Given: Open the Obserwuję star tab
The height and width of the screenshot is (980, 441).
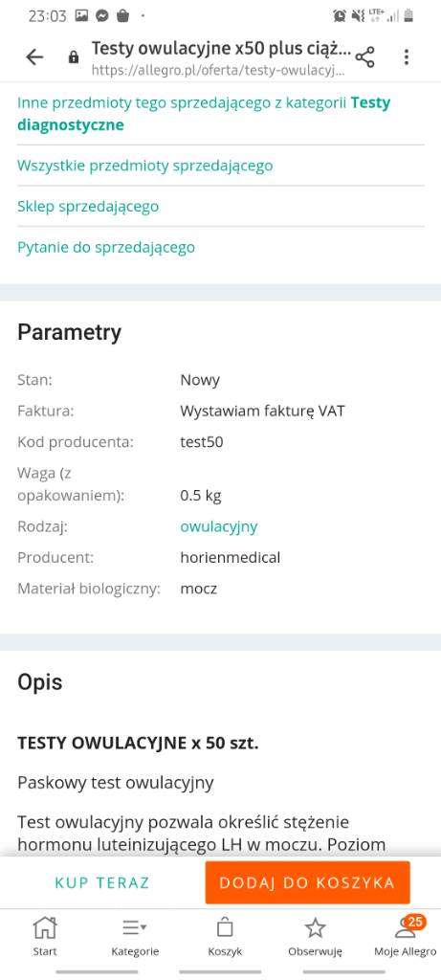Looking at the screenshot, I should [315, 936].
